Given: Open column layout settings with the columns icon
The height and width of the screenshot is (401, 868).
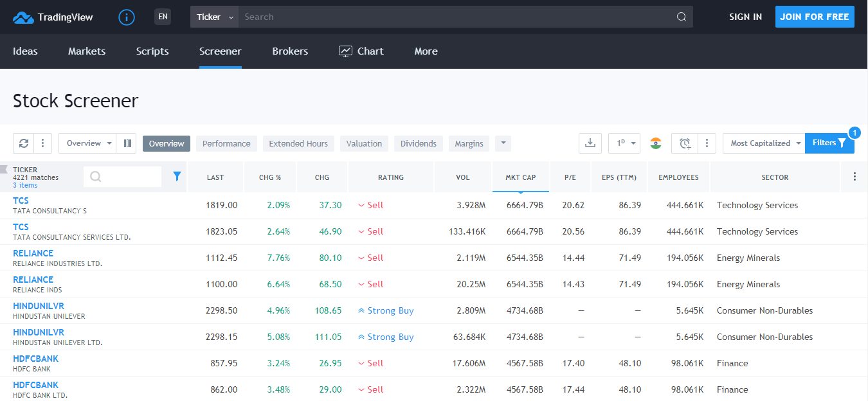Looking at the screenshot, I should coord(127,143).
